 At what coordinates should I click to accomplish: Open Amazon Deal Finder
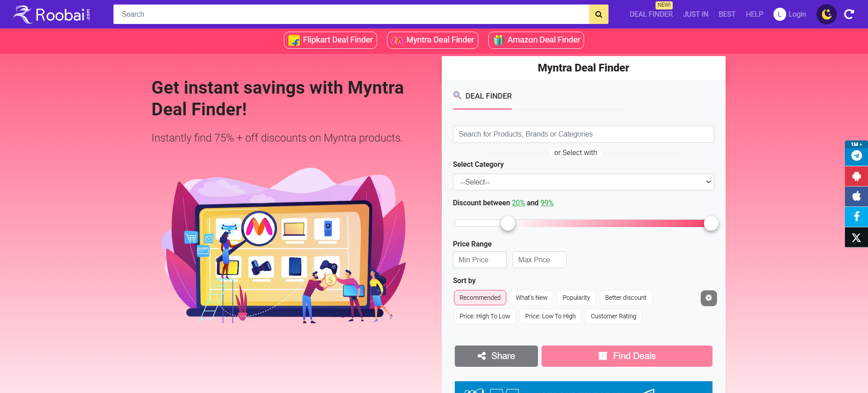[x=536, y=40]
